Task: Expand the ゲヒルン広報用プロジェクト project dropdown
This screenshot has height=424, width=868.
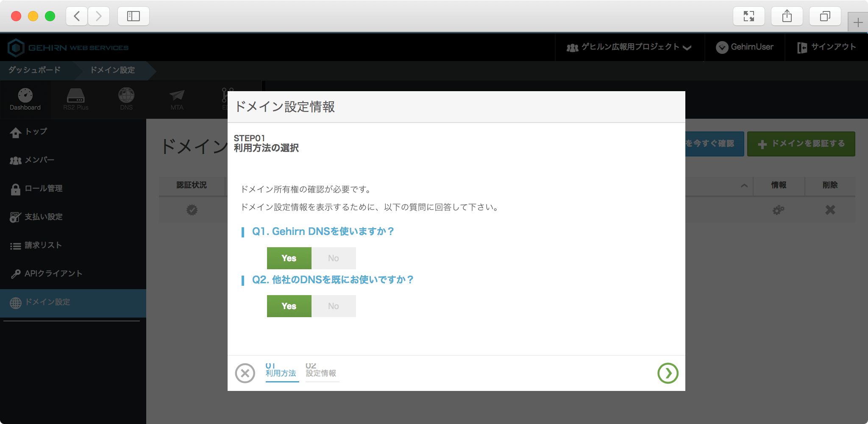Action: [629, 47]
